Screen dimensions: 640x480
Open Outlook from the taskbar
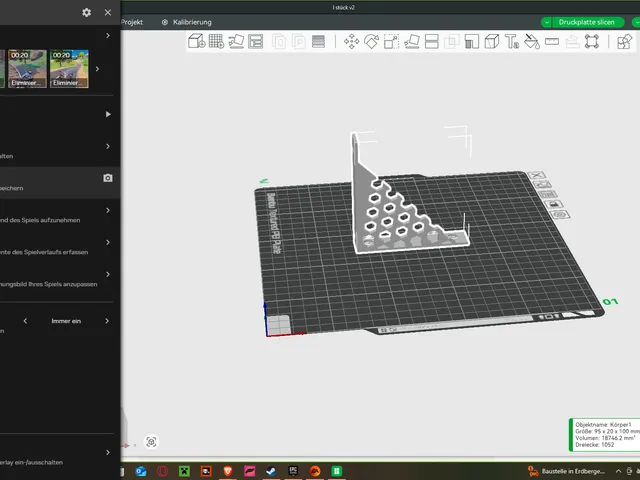[x=141, y=471]
